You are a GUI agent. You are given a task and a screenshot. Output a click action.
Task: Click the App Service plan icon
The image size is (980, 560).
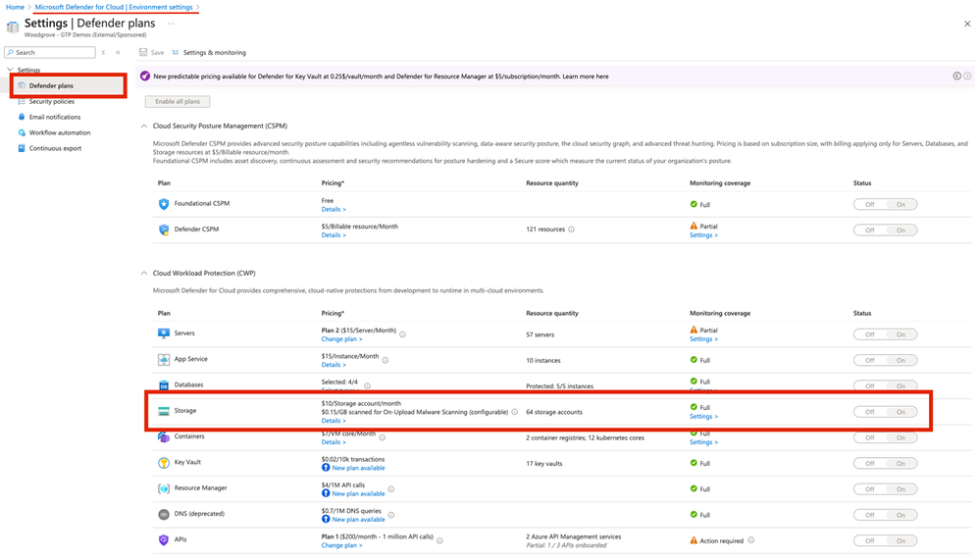tap(164, 359)
